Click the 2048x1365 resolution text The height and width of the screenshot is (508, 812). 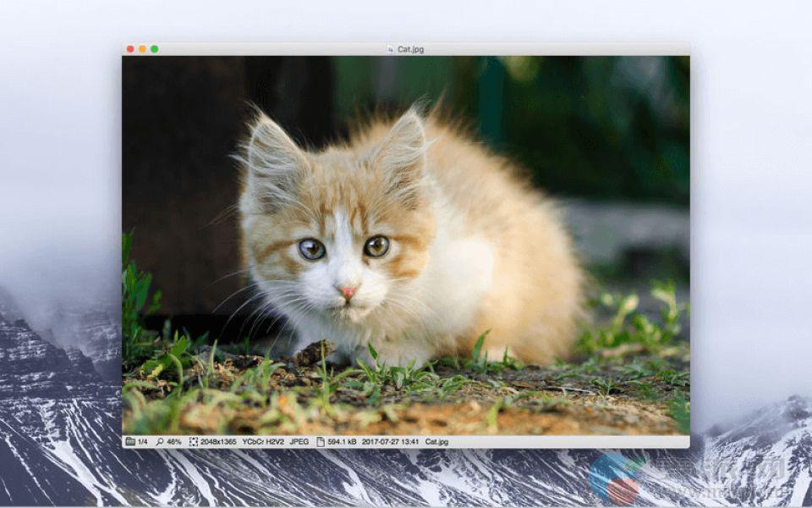point(218,442)
